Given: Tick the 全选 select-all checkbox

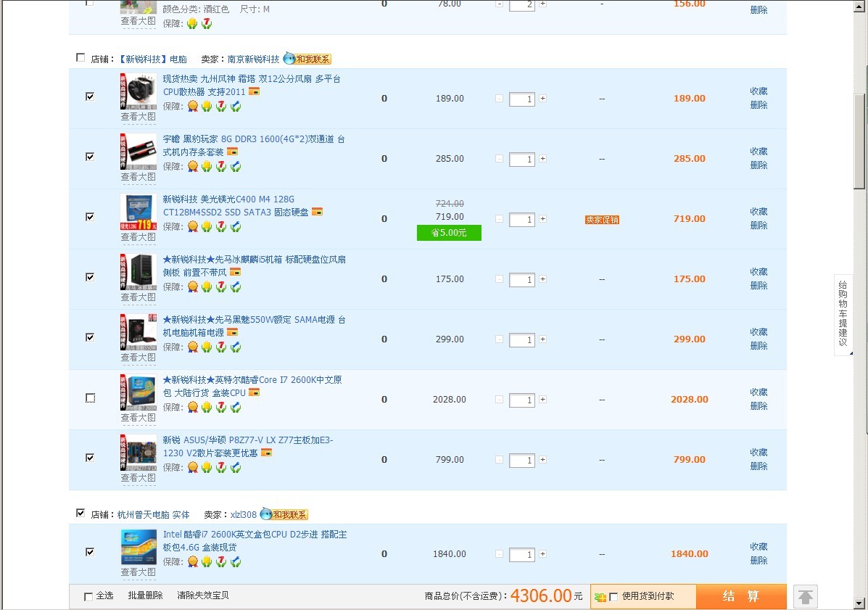Looking at the screenshot, I should [x=88, y=597].
